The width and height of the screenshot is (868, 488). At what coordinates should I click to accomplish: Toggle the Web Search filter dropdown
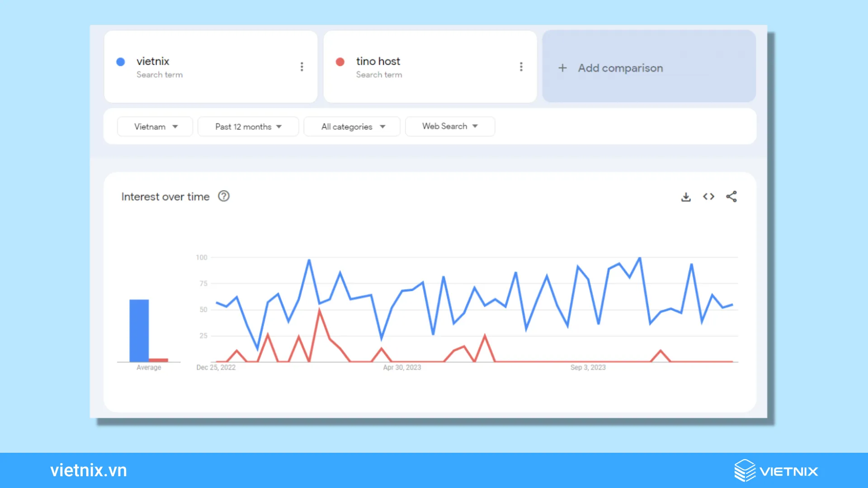coord(449,126)
